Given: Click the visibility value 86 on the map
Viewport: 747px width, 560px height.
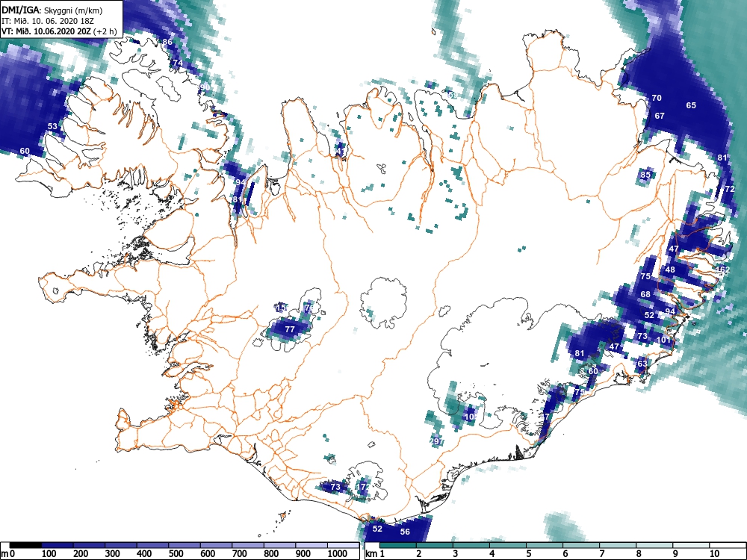Looking at the screenshot, I should click(167, 42).
